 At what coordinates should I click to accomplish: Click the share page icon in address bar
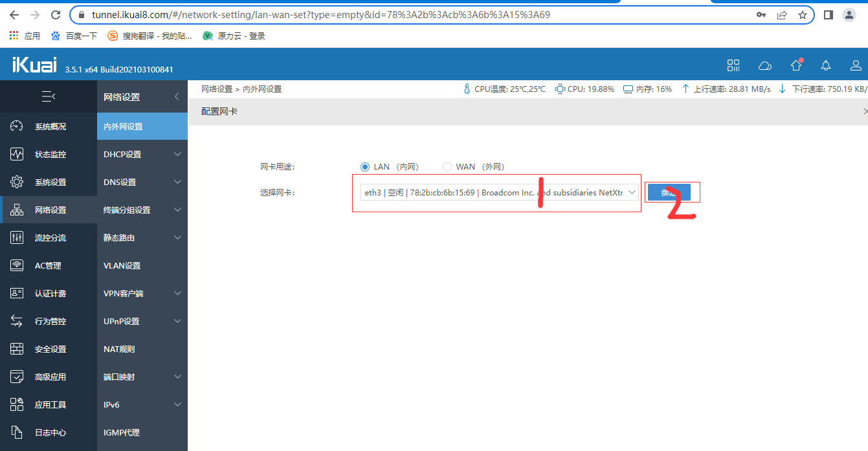pyautogui.click(x=782, y=14)
